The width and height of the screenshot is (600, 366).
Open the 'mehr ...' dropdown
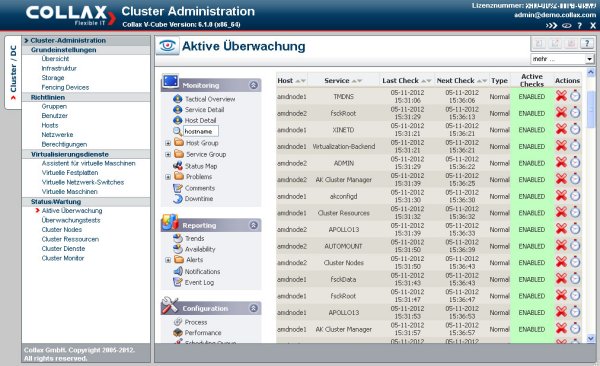562,59
